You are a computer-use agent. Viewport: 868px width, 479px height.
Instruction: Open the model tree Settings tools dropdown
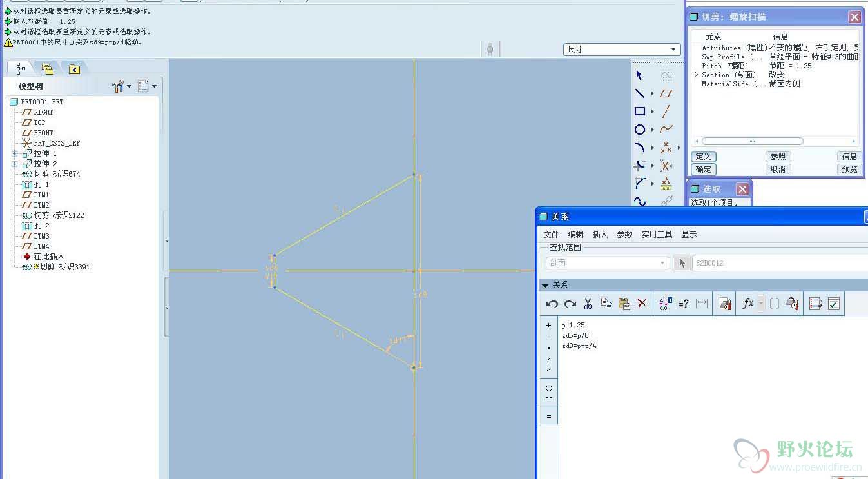click(121, 86)
